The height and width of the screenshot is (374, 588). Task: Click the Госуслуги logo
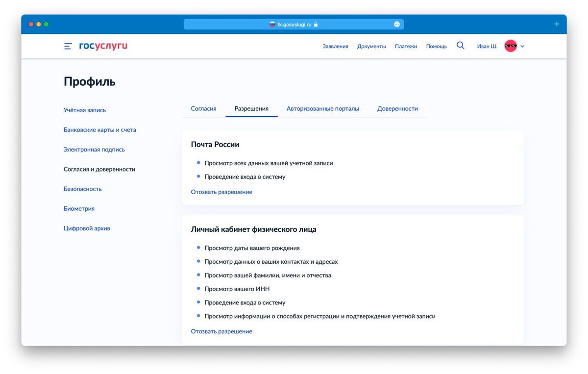tap(103, 46)
